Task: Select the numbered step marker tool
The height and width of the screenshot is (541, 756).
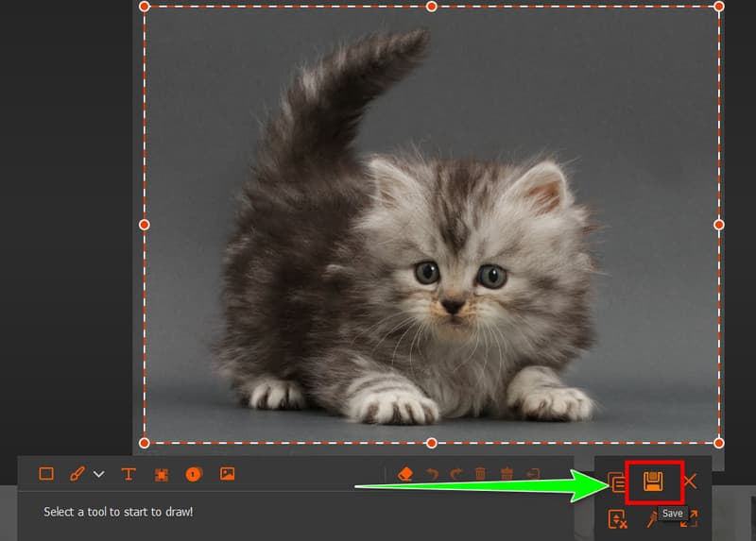Action: (x=194, y=474)
